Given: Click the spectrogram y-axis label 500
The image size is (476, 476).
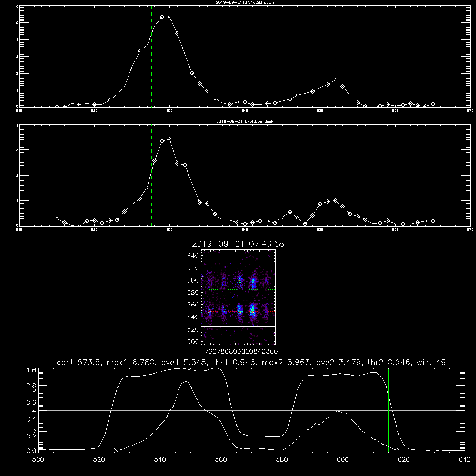Looking at the screenshot, I should (x=193, y=342).
